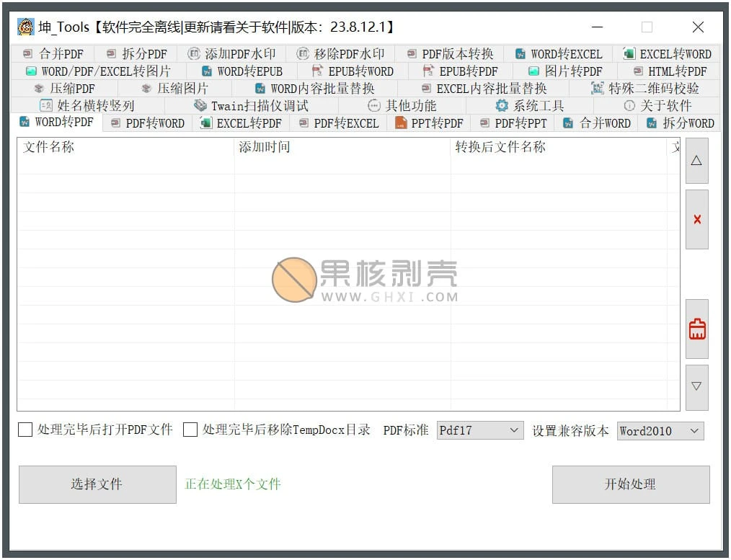Switch to 拆分WORD tab
Screen dimensions: 731x560
click(680, 123)
